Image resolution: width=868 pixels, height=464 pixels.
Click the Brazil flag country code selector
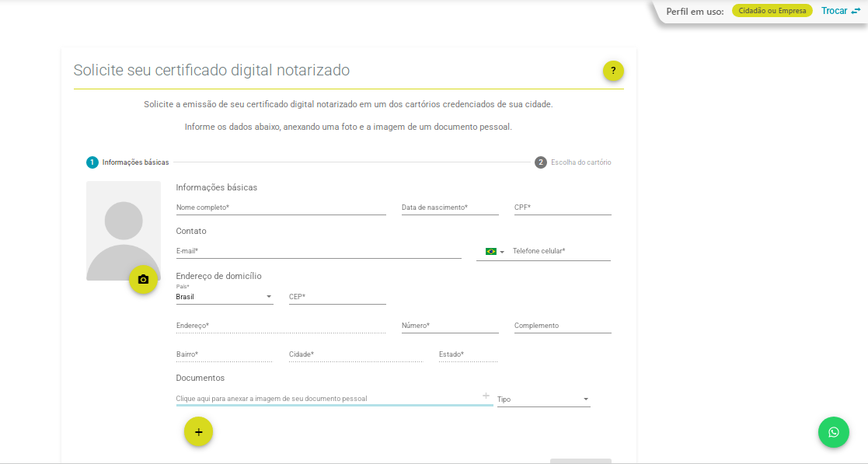pos(494,252)
